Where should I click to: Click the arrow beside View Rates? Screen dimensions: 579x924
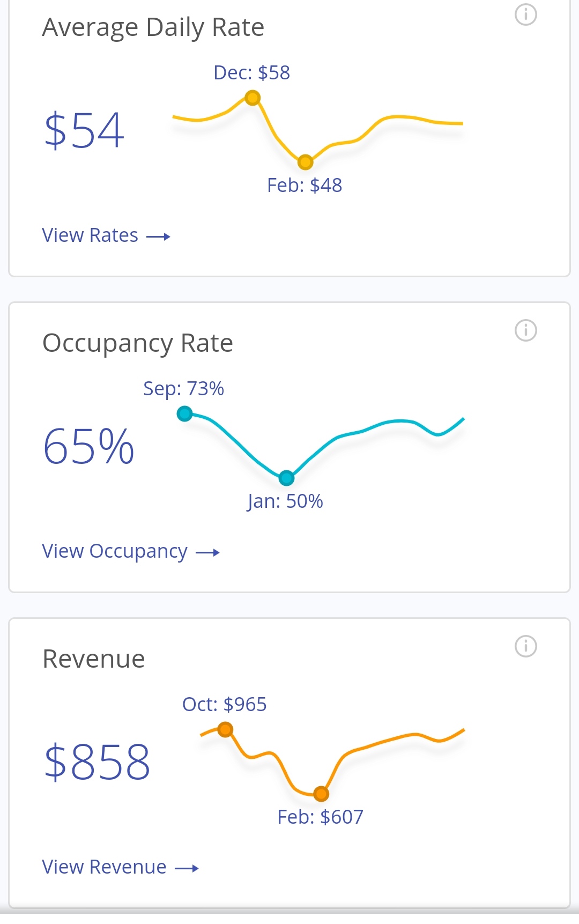click(x=158, y=236)
